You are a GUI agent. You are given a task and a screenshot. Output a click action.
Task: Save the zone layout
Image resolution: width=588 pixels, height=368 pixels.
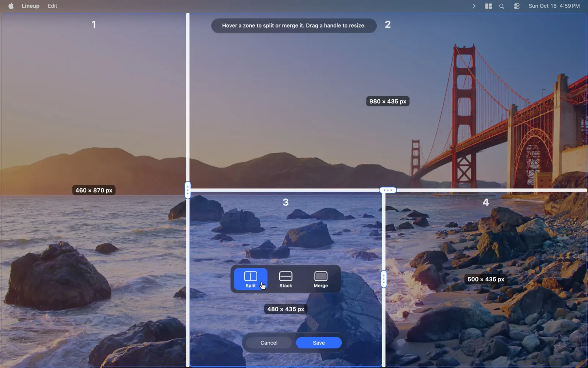point(319,343)
